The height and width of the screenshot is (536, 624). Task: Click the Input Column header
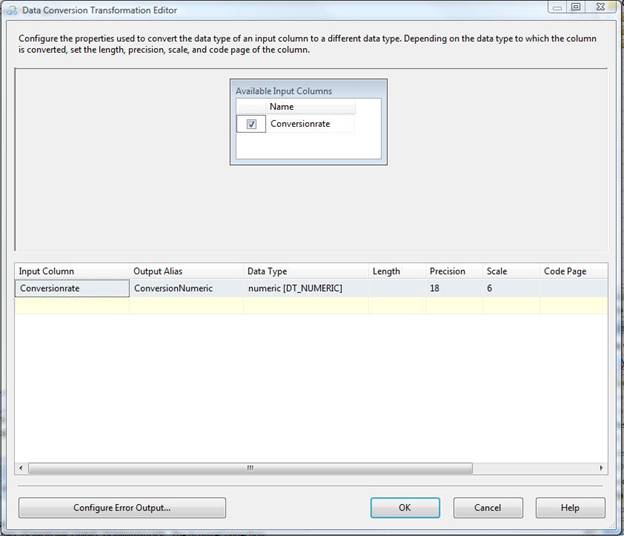pos(72,271)
